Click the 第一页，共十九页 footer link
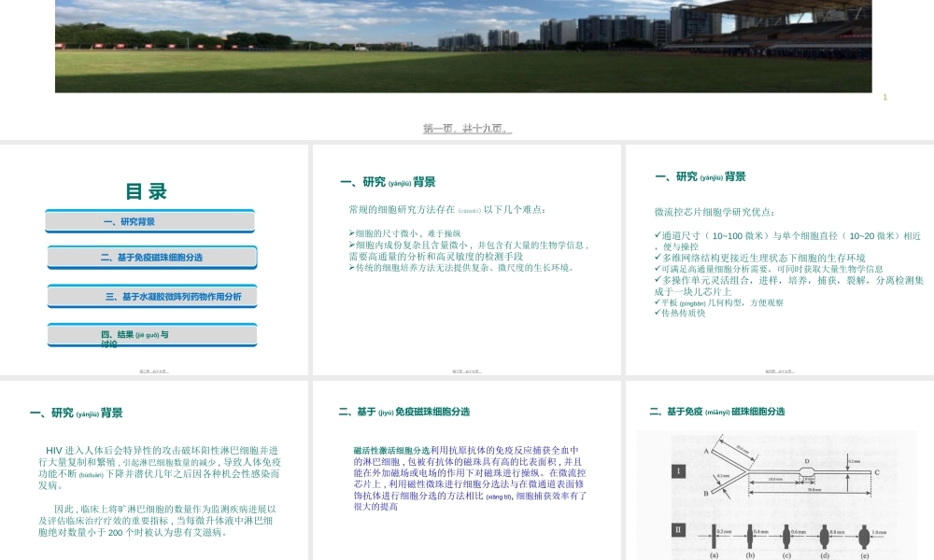Image resolution: width=934 pixels, height=560 pixels. (467, 128)
